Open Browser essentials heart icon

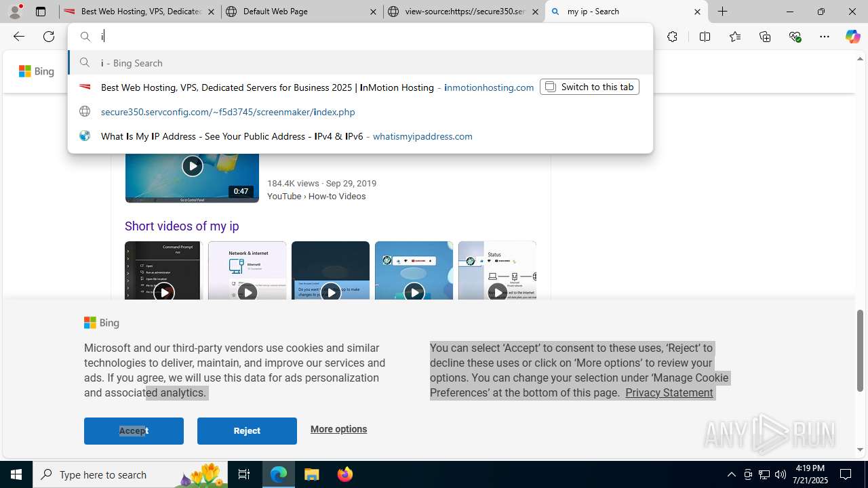[x=795, y=37]
